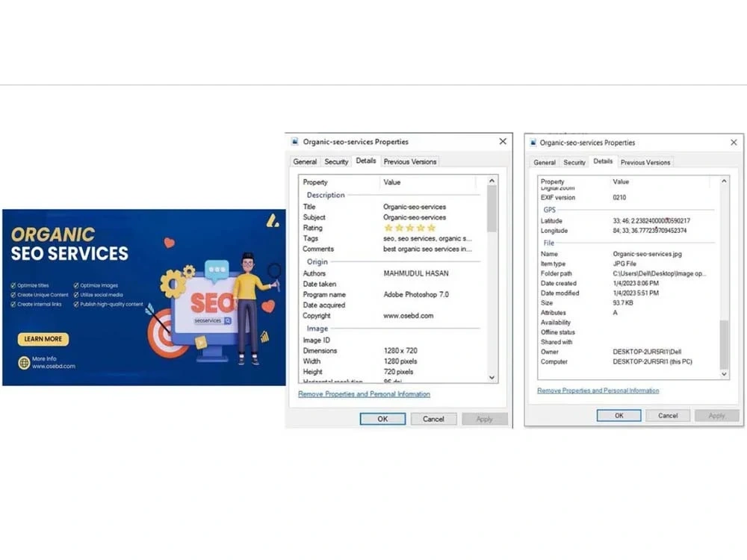Click scroll down arrow in right details list
The height and width of the screenshot is (560, 747).
tap(724, 374)
